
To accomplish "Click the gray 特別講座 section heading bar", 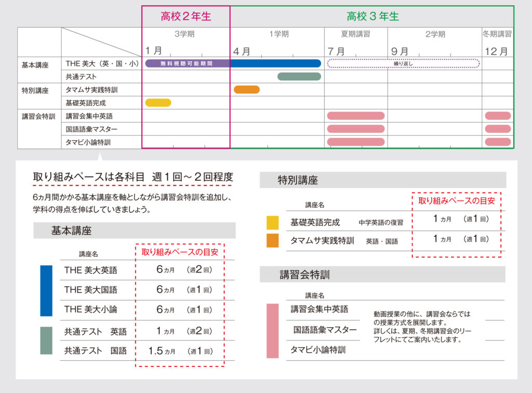I will 382,180.
